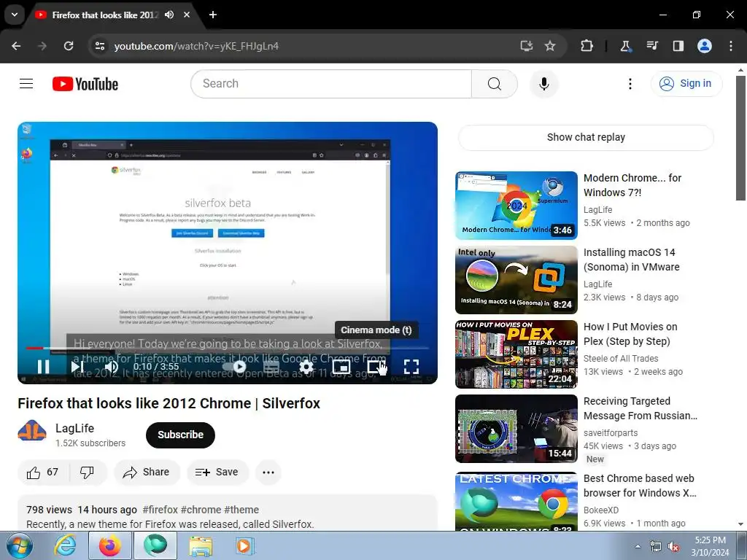This screenshot has height=560, width=747.
Task: Click the video progress bar
Action: click(228, 348)
